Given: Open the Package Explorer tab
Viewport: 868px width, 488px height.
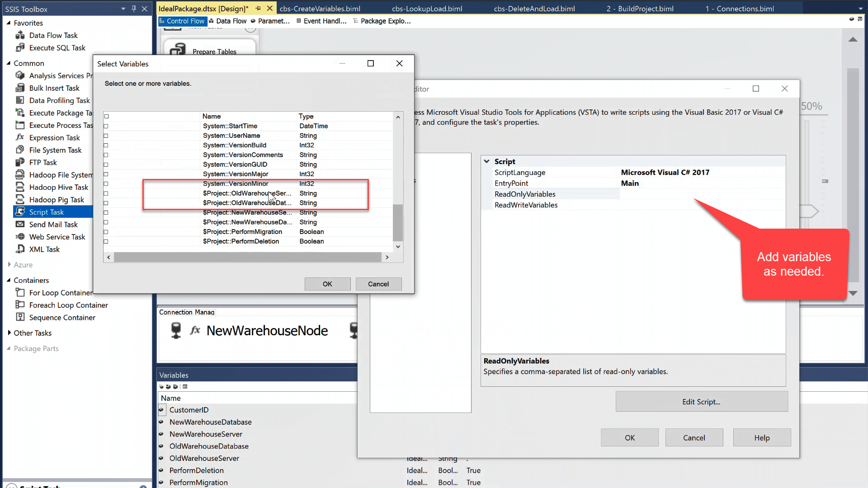Looking at the screenshot, I should click(382, 21).
